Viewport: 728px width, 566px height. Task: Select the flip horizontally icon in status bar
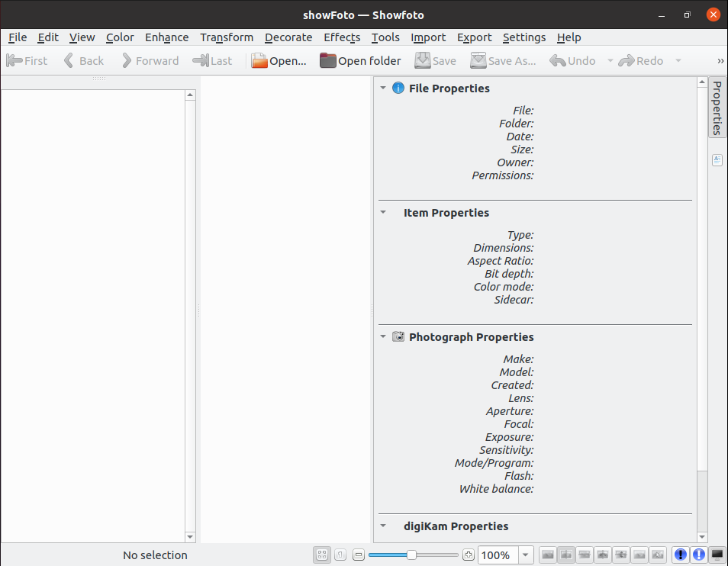565,555
